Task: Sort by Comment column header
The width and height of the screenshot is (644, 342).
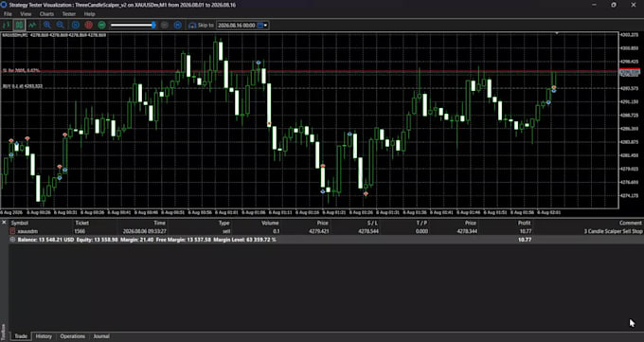Action: [x=631, y=223]
